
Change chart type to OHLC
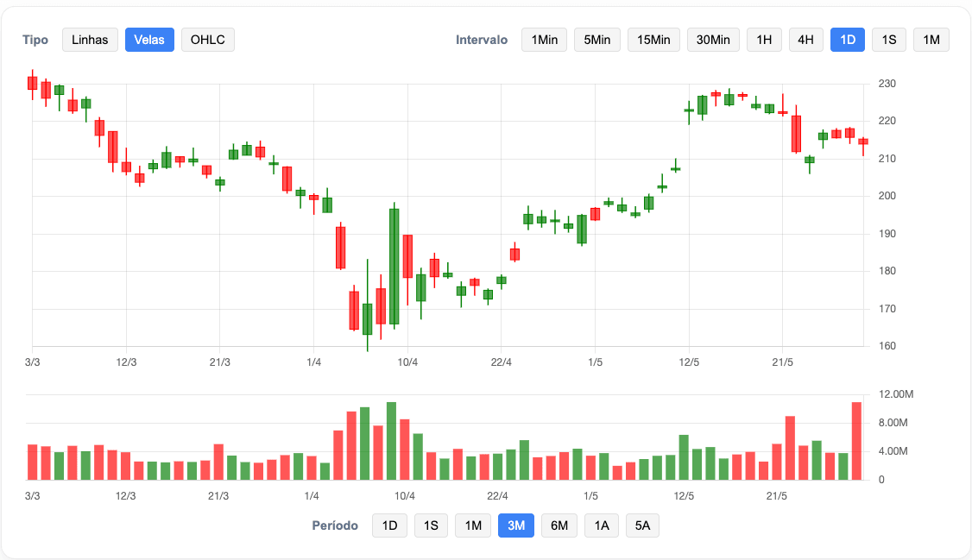coord(207,40)
